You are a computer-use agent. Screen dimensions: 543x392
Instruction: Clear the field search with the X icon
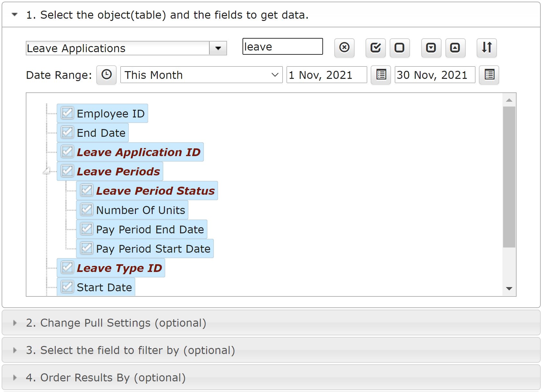344,48
